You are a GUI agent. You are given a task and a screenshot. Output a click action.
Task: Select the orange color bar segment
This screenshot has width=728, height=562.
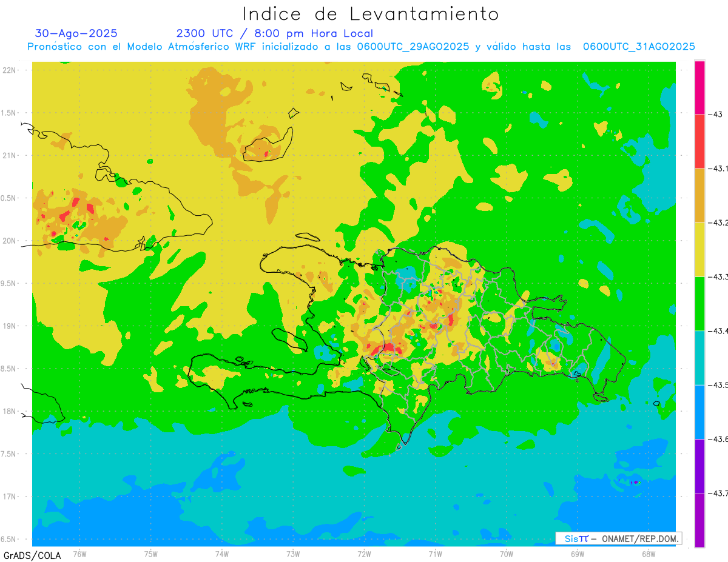[699, 195]
